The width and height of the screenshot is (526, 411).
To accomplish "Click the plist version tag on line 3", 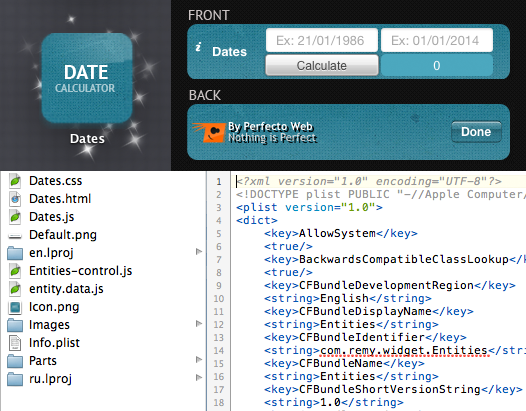I will 309,208.
